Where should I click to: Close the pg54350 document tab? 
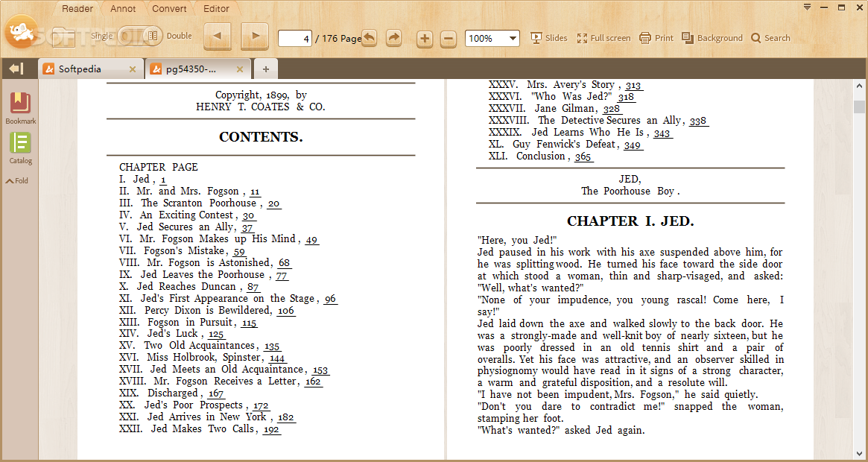click(x=240, y=69)
